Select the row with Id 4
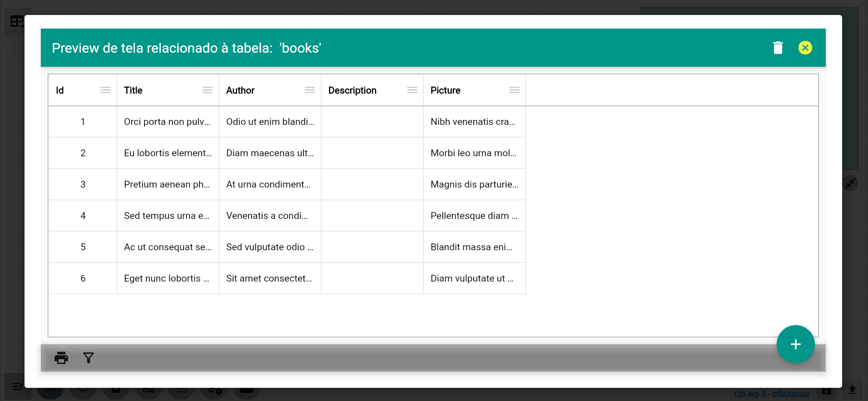The height and width of the screenshot is (401, 868). click(x=287, y=216)
